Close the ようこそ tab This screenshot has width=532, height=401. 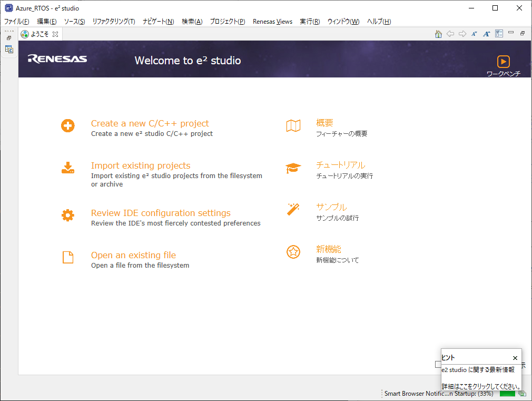56,34
